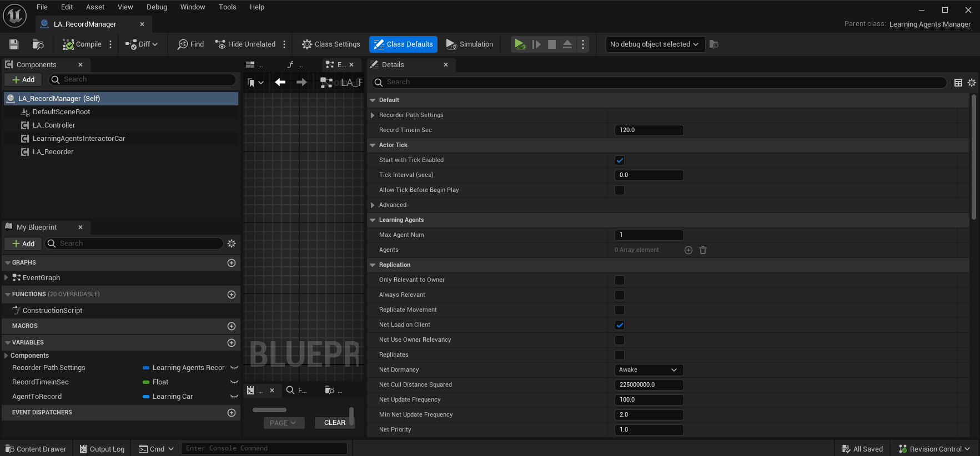The height and width of the screenshot is (456, 980).
Task: Expand Recorder Path Settings property
Action: click(x=373, y=115)
